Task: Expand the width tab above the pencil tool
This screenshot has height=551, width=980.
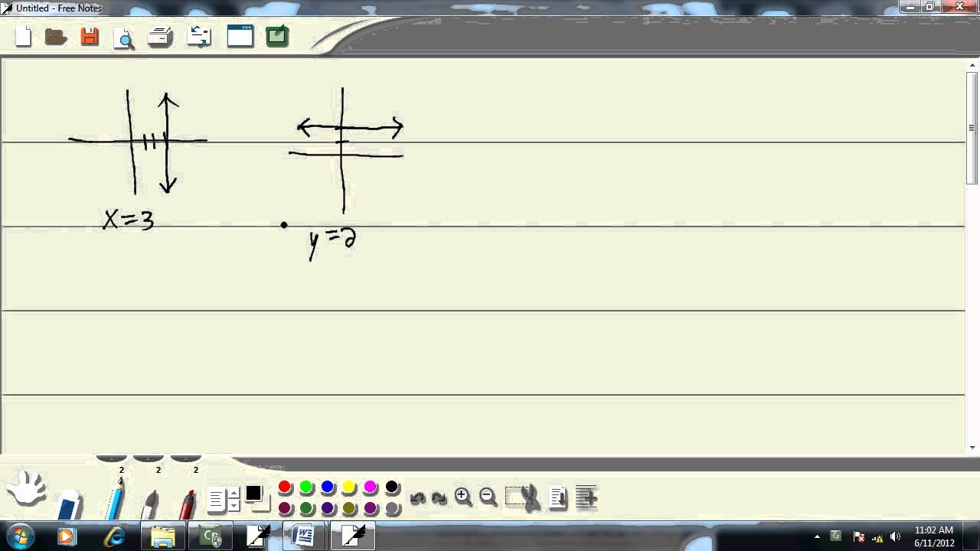Action: (113, 458)
